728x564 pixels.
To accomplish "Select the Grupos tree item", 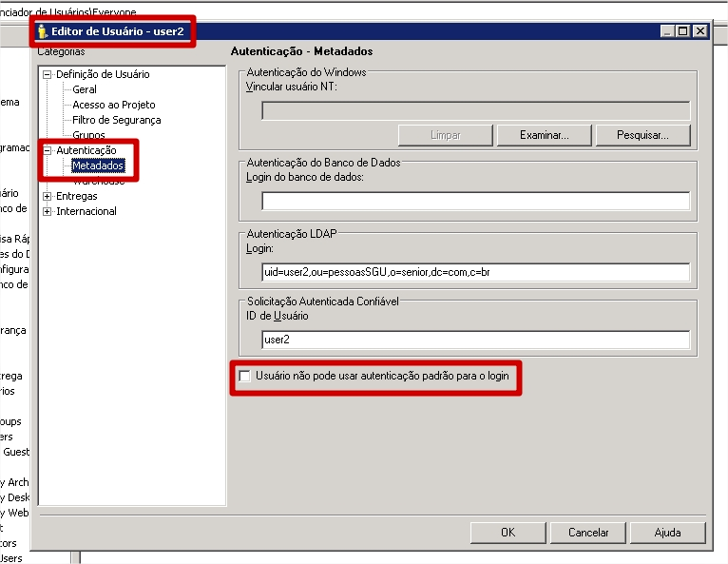I will click(88, 135).
